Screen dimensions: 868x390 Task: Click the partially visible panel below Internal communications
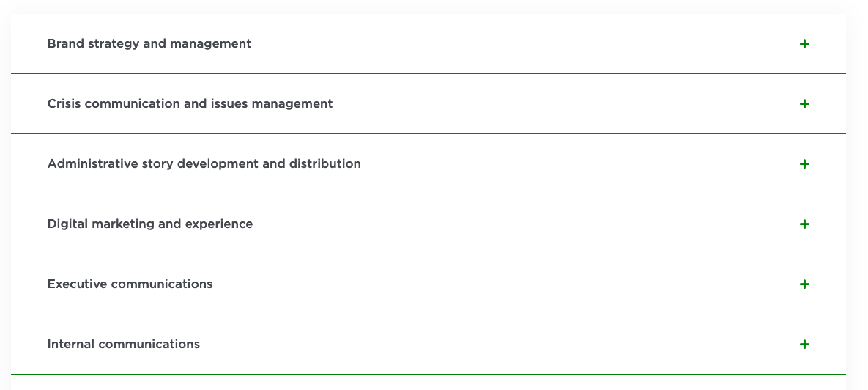429,383
